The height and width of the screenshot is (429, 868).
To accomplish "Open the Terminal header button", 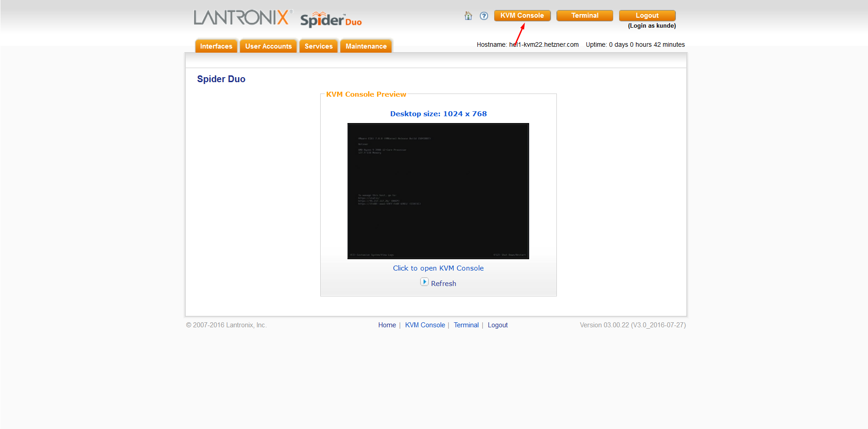I will click(x=585, y=15).
